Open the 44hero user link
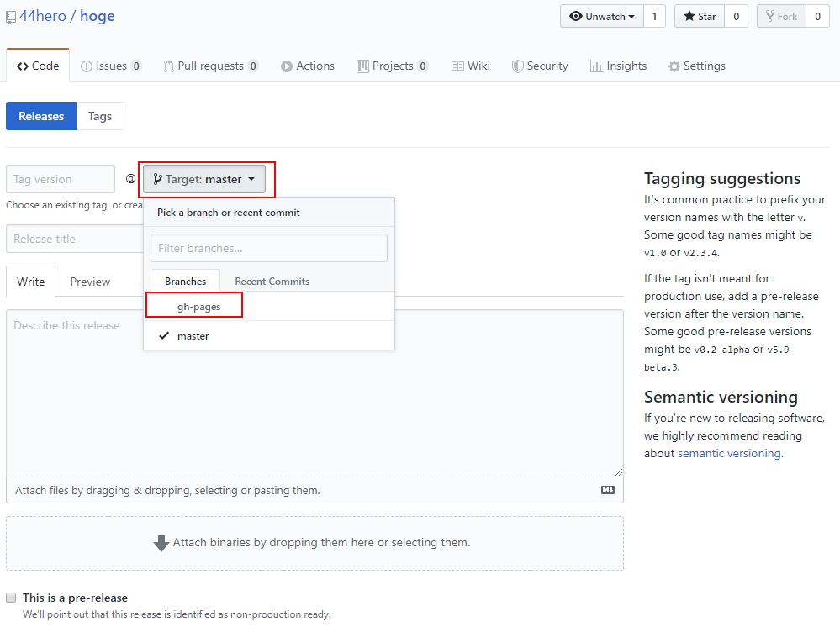The image size is (840, 632). (43, 16)
